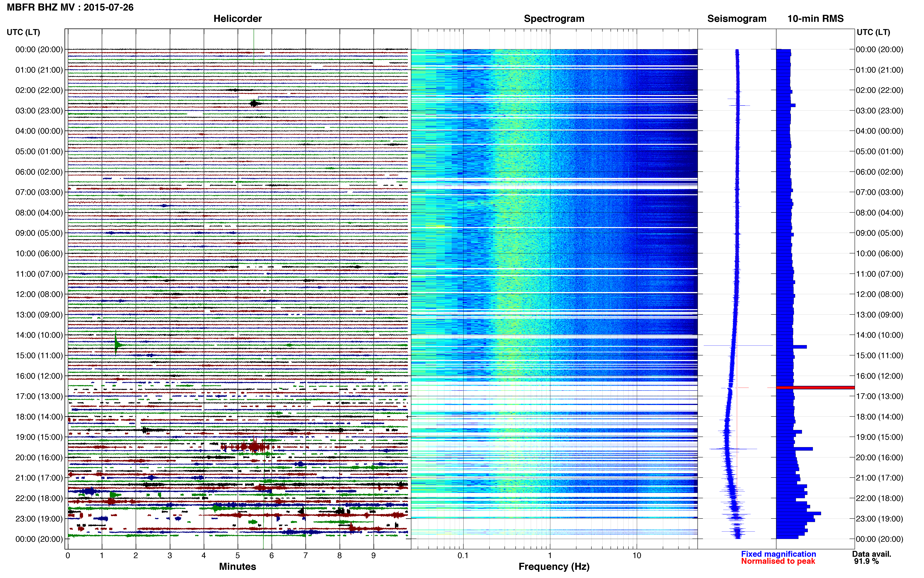This screenshot has width=924, height=578.
Task: Click minute tick label 9 on helicorder axis
Action: (x=373, y=555)
